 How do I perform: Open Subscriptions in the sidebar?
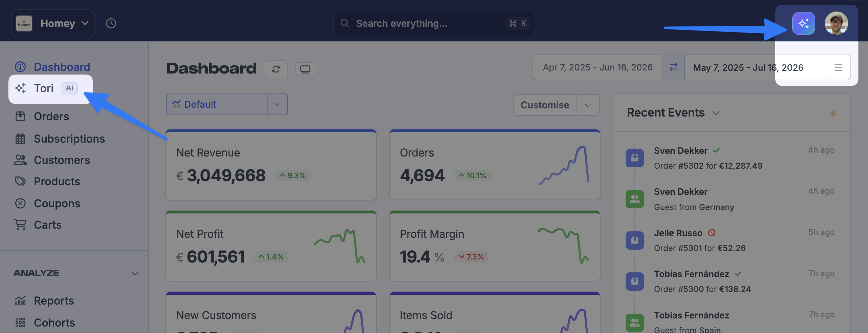[x=60, y=139]
